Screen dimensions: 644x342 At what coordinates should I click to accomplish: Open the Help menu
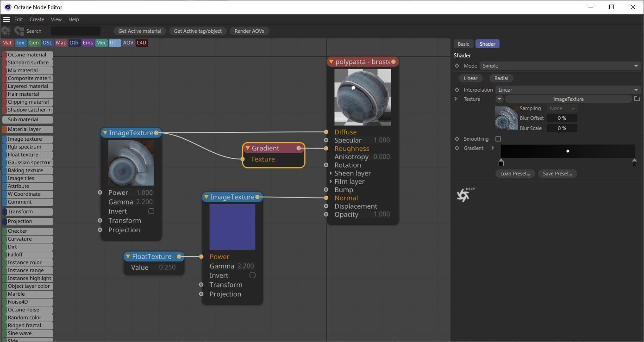coord(74,19)
